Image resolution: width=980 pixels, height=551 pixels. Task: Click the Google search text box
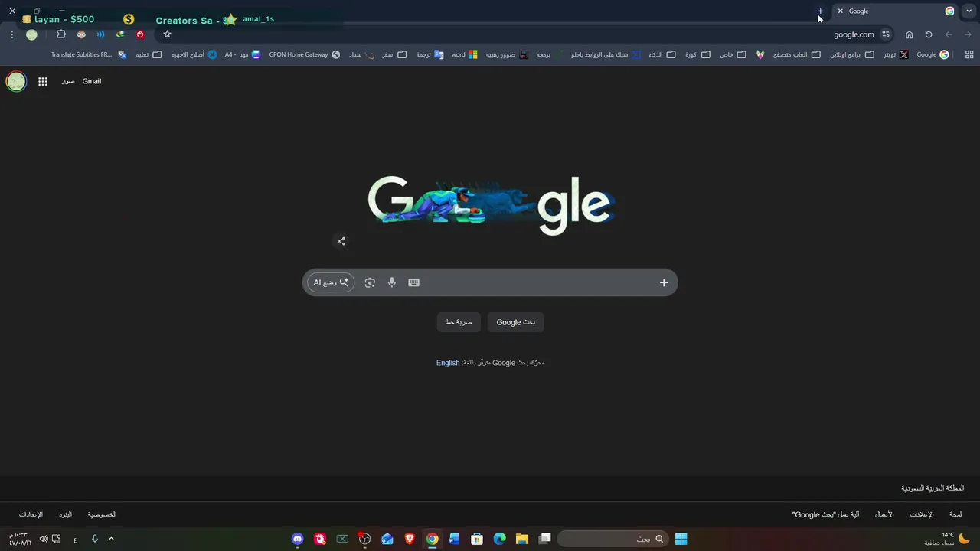[536, 282]
